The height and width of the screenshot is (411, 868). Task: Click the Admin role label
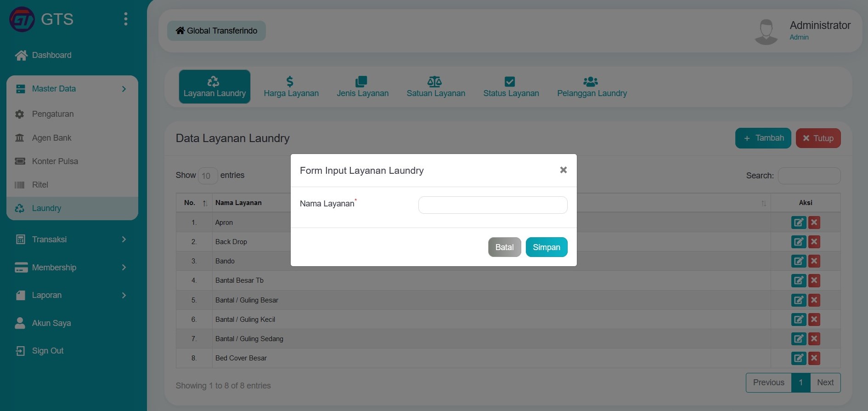point(799,37)
